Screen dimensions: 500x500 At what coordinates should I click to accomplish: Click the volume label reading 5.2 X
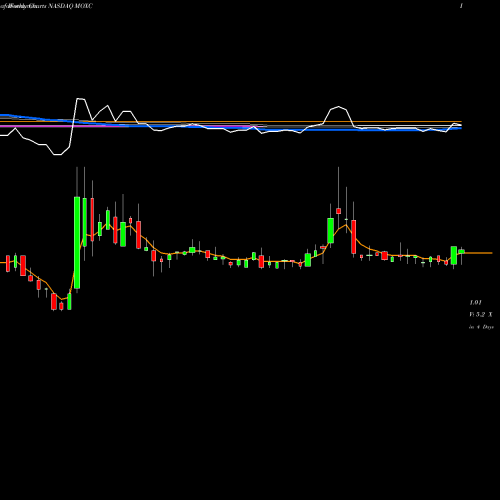(x=481, y=314)
